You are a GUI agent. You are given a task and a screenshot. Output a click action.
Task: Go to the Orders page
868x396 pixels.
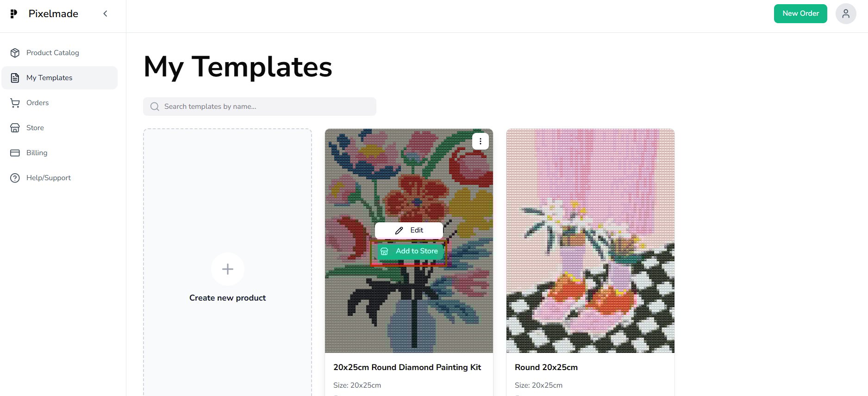click(37, 103)
